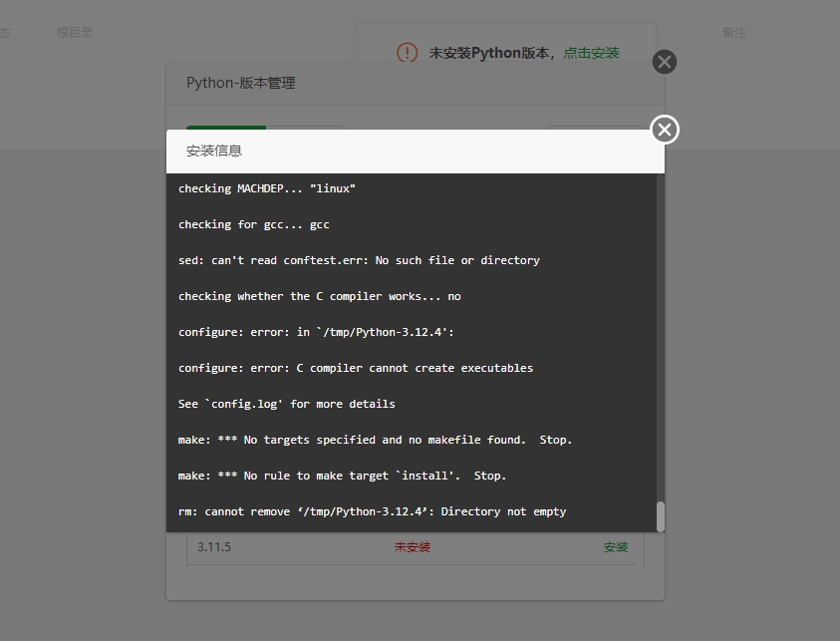Click the 备注 column header in background
Viewport: 840px width, 641px height.
(734, 33)
